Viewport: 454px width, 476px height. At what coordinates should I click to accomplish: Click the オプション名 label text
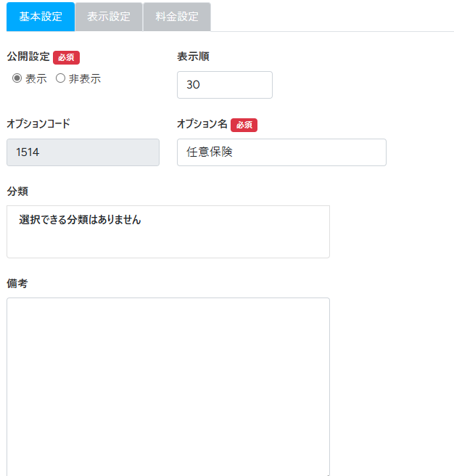coord(202,124)
